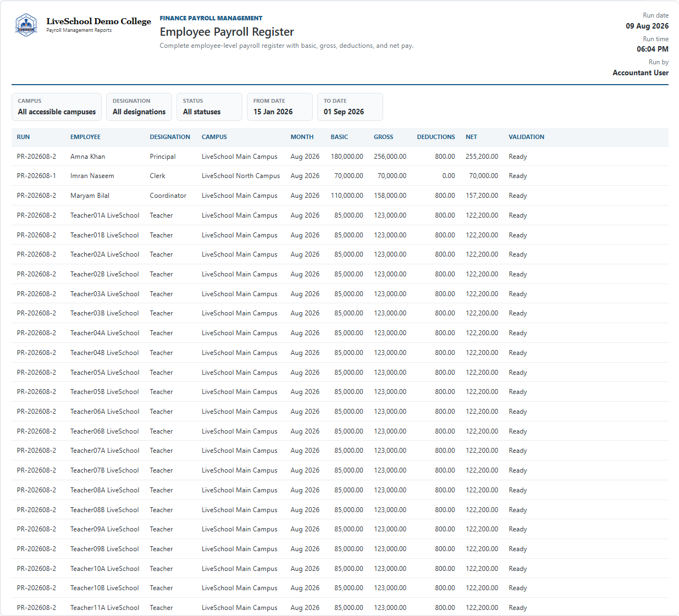Click 'Accountant User' in Run by
Image resolution: width=679 pixels, height=616 pixels.
coord(641,73)
